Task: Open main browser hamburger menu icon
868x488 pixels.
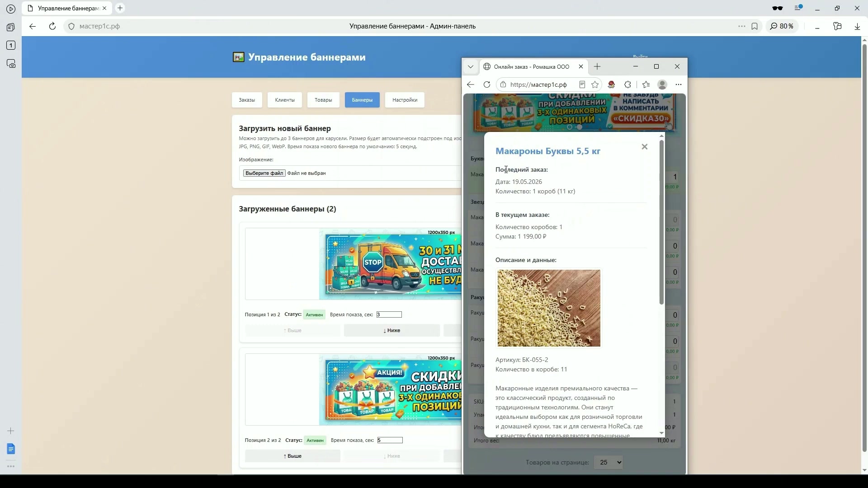Action: (798, 8)
